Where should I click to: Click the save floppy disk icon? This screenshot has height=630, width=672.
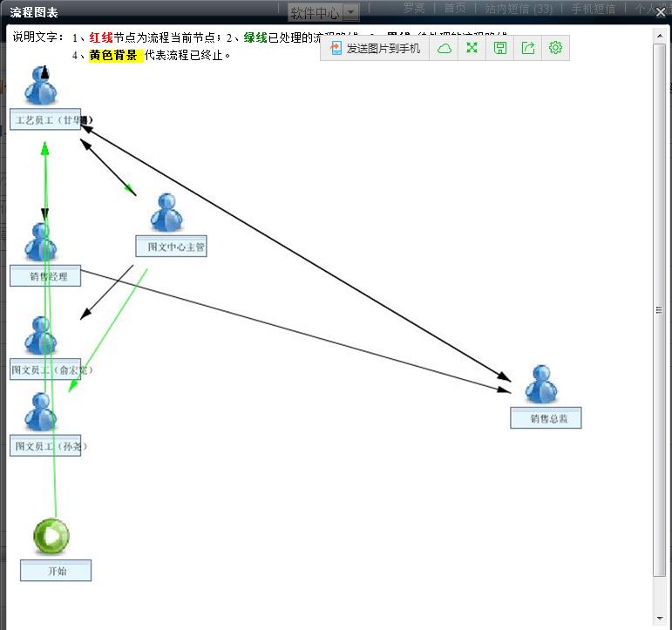click(499, 48)
